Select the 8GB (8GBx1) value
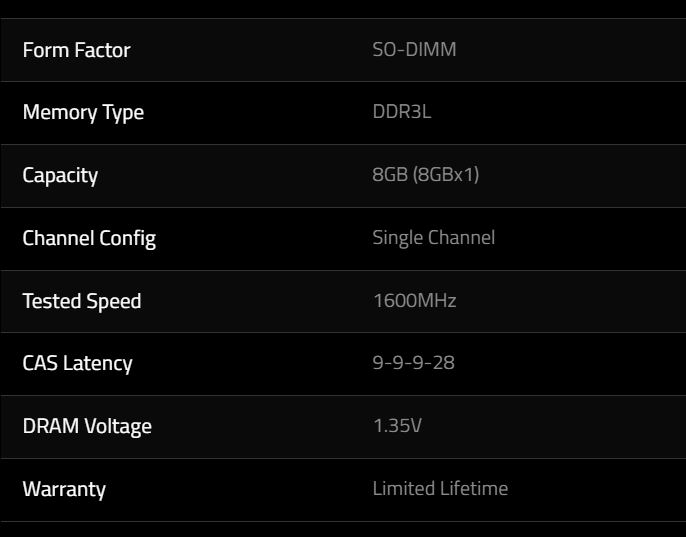The width and height of the screenshot is (686, 537). tap(426, 175)
